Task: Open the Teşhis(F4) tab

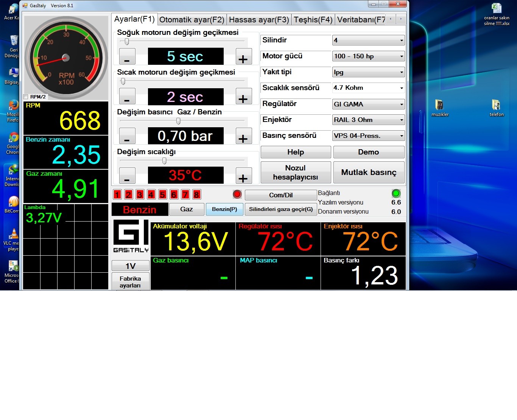Action: coord(313,20)
